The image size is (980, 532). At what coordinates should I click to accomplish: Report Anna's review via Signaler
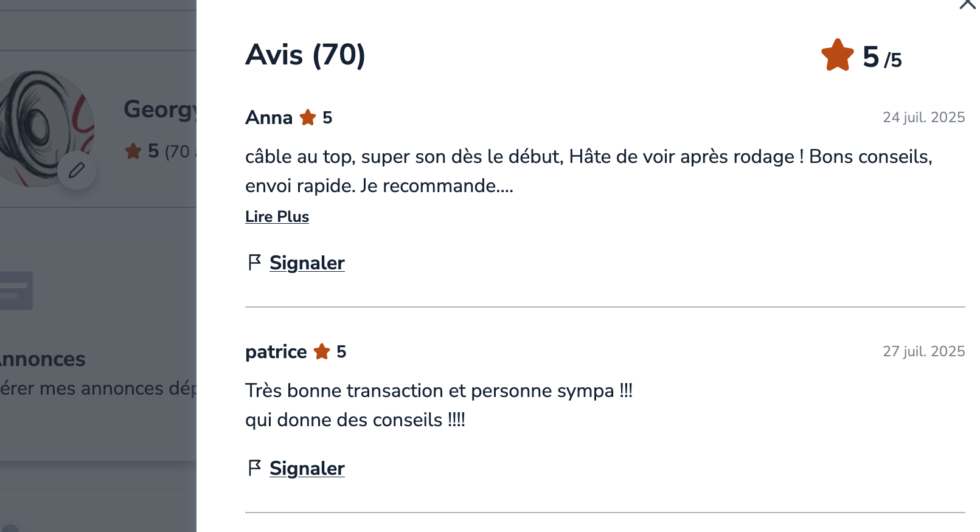pos(307,263)
